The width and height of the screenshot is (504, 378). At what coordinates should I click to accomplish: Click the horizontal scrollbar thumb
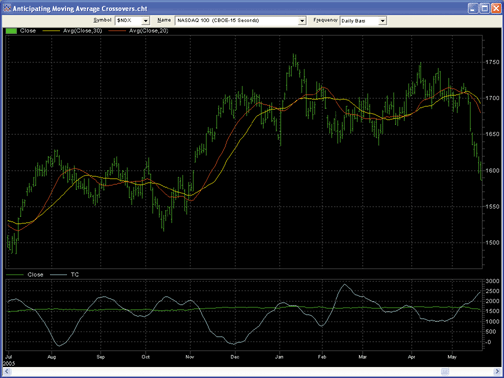(x=445, y=371)
